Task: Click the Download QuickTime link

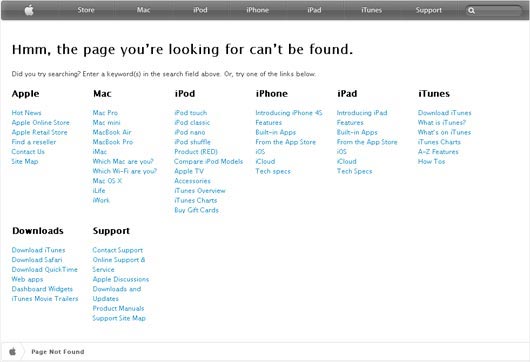Action: (45, 270)
